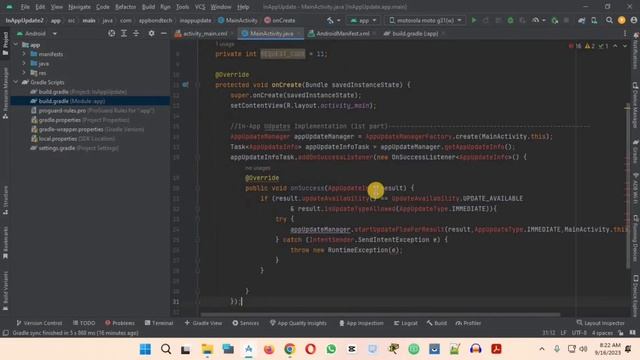The height and width of the screenshot is (360, 640).
Task: Open App Quality Insights tool window
Action: click(298, 323)
